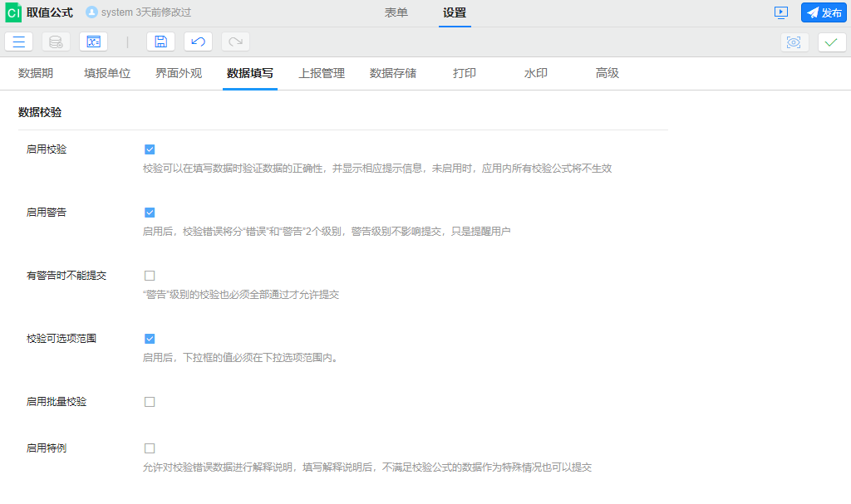Open the hamburger menu icon
Image resolution: width=851 pixels, height=504 pixels.
pos(18,42)
